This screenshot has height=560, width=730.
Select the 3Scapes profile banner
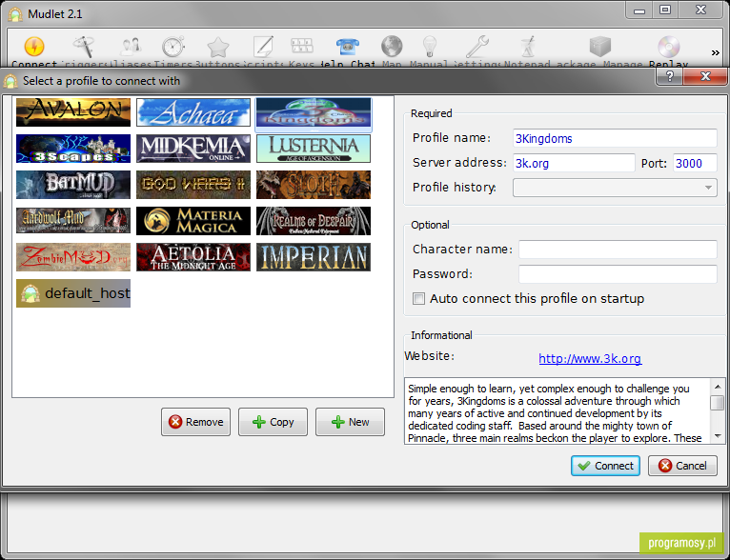73,149
